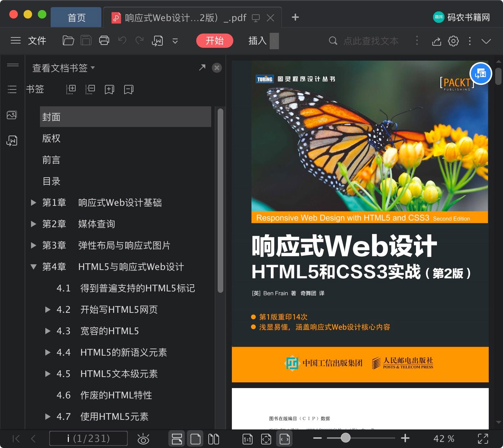
Task: Expand section 4.7 使用HTML5元素
Action: click(48, 417)
